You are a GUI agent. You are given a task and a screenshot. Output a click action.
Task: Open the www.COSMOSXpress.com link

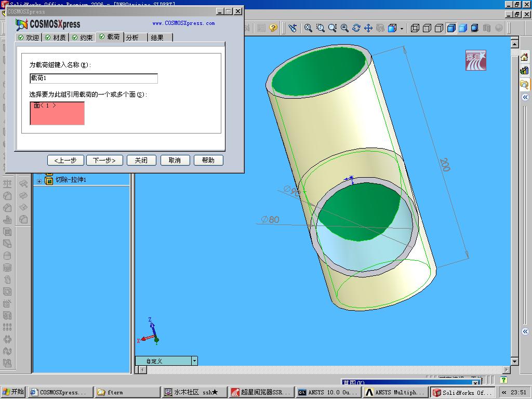pos(183,23)
